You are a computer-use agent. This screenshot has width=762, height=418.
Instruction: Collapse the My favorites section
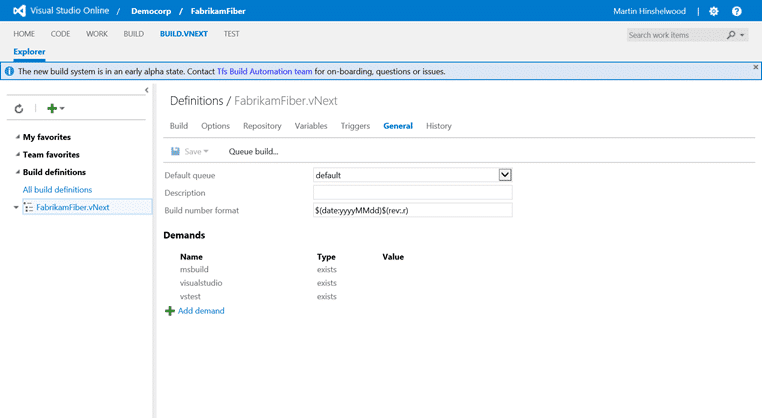pos(17,137)
